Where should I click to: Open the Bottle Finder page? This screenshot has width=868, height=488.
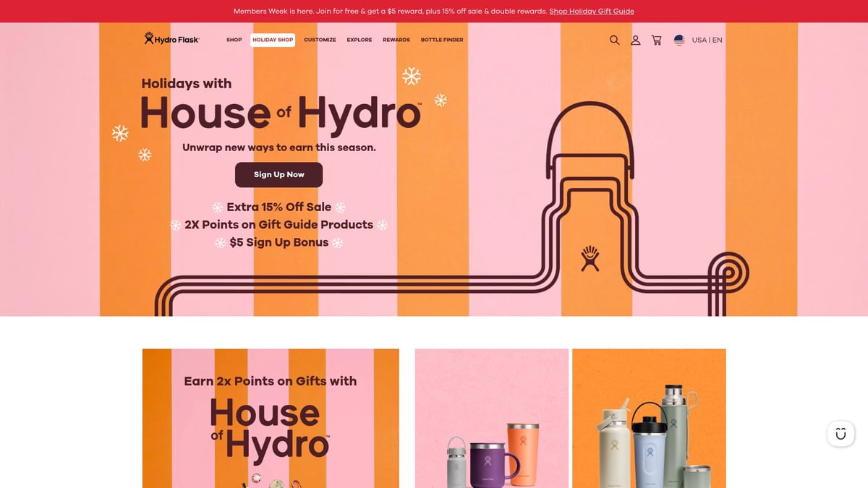442,40
